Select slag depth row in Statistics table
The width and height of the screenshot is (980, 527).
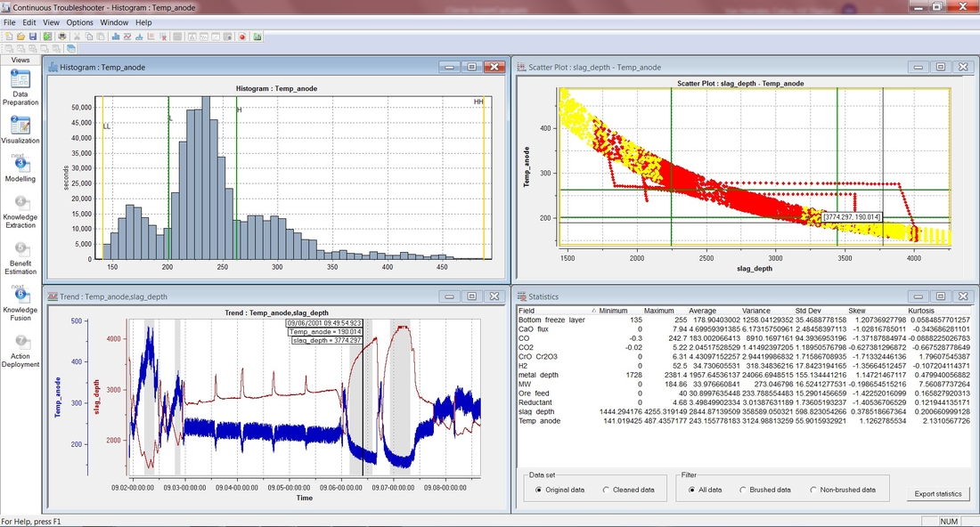click(x=745, y=411)
